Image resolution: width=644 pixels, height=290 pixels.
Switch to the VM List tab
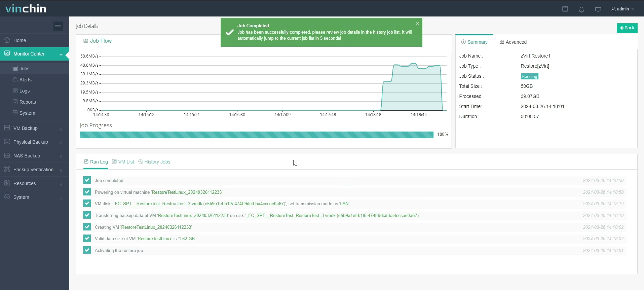click(x=123, y=162)
